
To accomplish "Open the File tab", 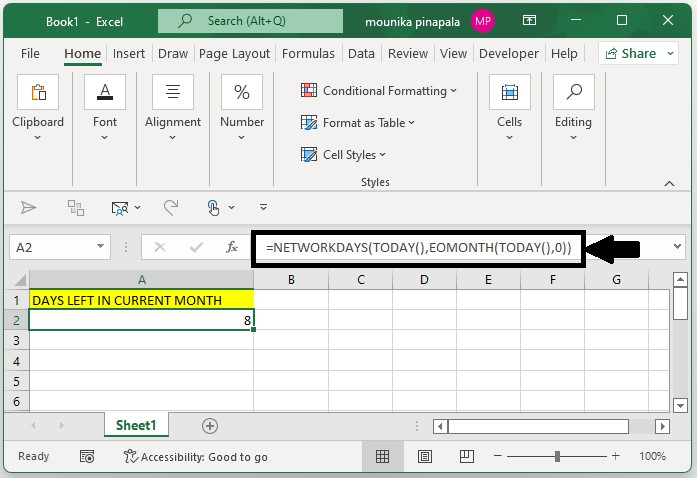I will click(x=30, y=54).
